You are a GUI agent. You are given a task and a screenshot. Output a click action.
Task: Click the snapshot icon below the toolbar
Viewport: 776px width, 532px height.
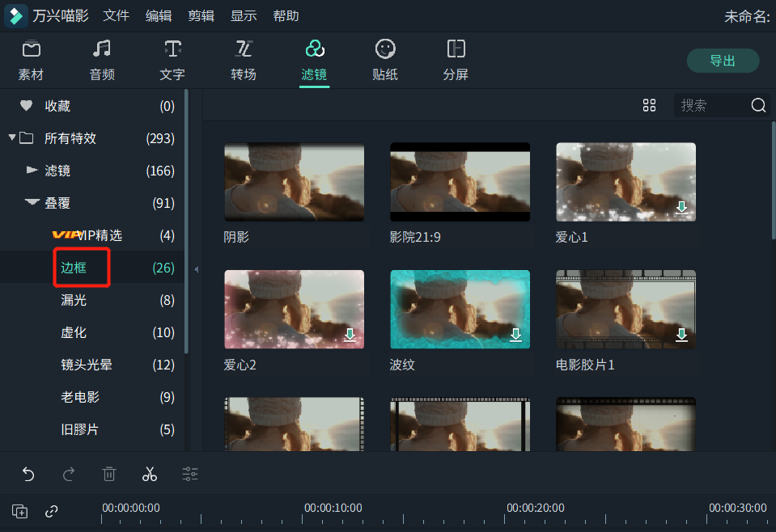(19, 511)
